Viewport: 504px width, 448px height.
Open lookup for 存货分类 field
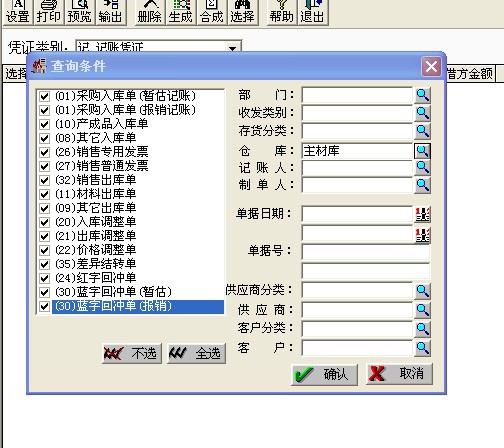(422, 131)
